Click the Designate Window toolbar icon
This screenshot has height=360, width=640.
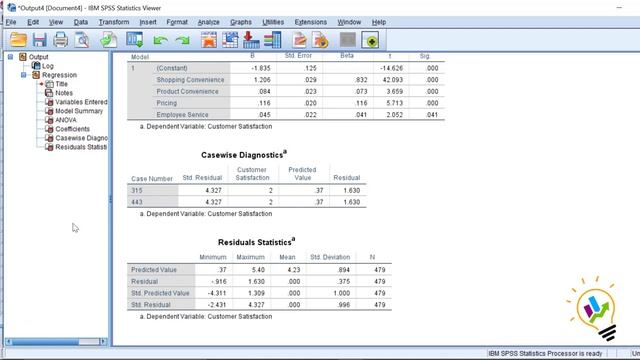370,40
